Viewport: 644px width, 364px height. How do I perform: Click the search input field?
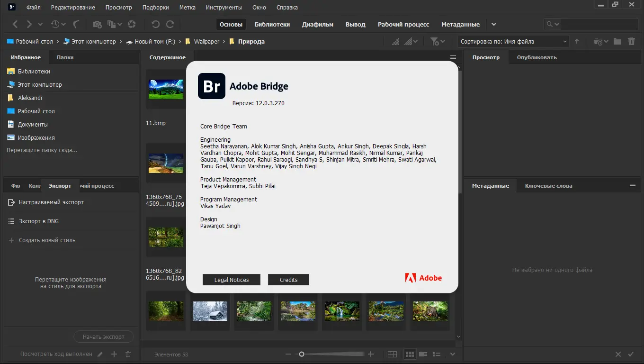[x=599, y=24]
